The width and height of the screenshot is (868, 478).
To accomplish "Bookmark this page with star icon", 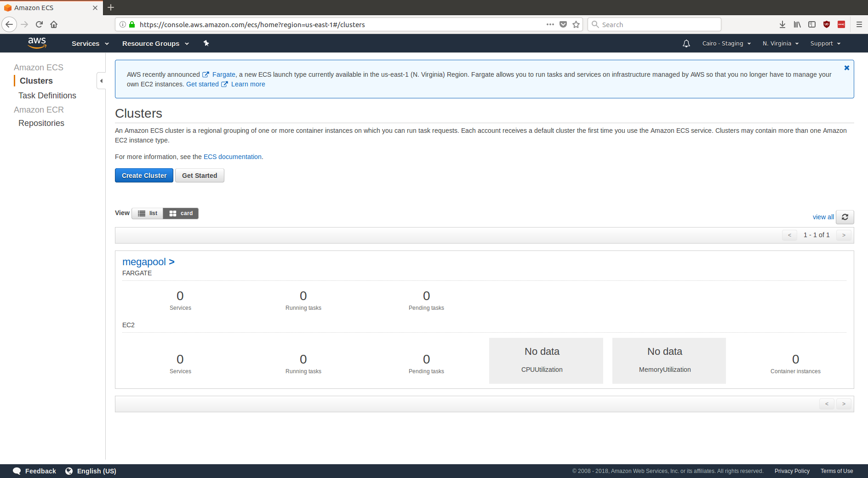I will pos(576,24).
